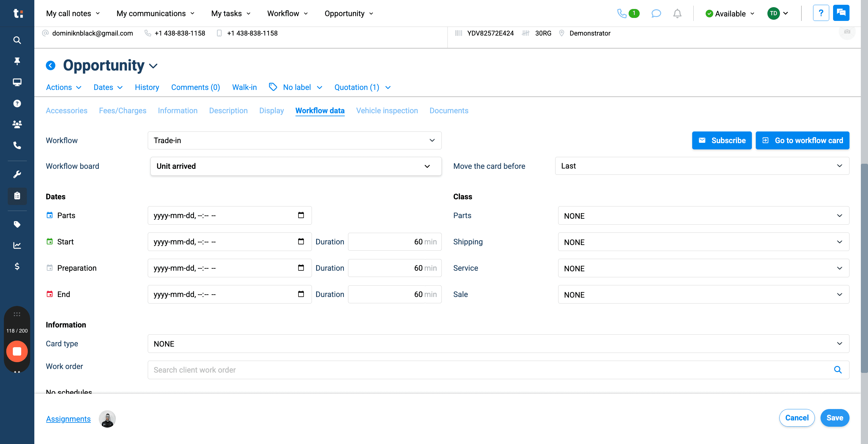Click the phone icon in left sidebar

click(x=17, y=146)
